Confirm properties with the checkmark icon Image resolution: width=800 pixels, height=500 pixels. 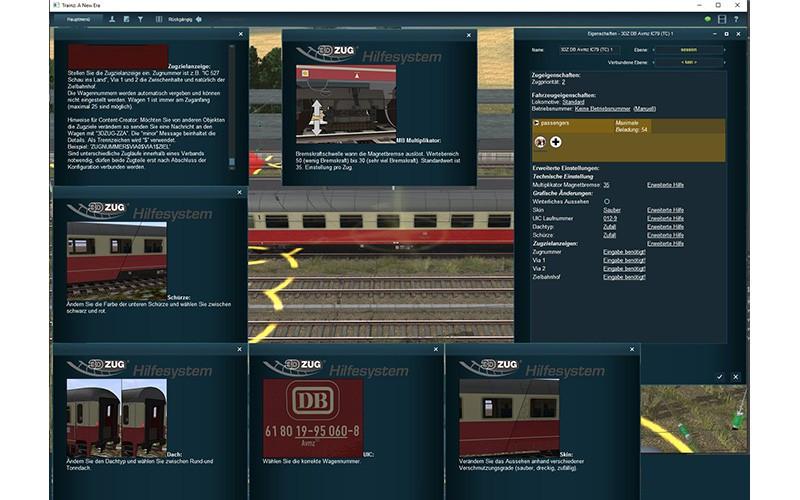pyautogui.click(x=719, y=376)
